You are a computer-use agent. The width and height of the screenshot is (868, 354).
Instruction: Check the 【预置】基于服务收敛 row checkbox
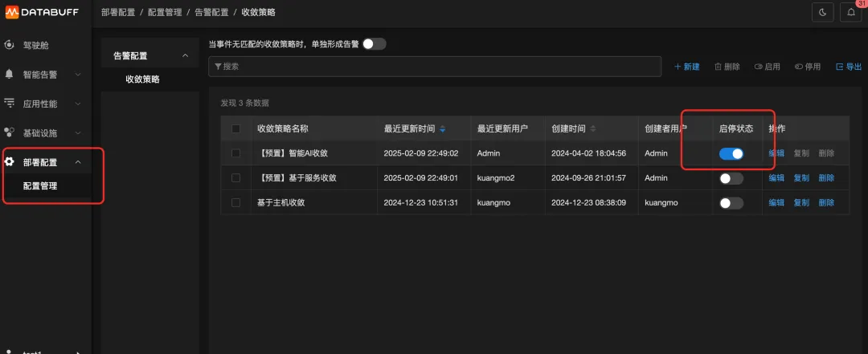tap(235, 178)
